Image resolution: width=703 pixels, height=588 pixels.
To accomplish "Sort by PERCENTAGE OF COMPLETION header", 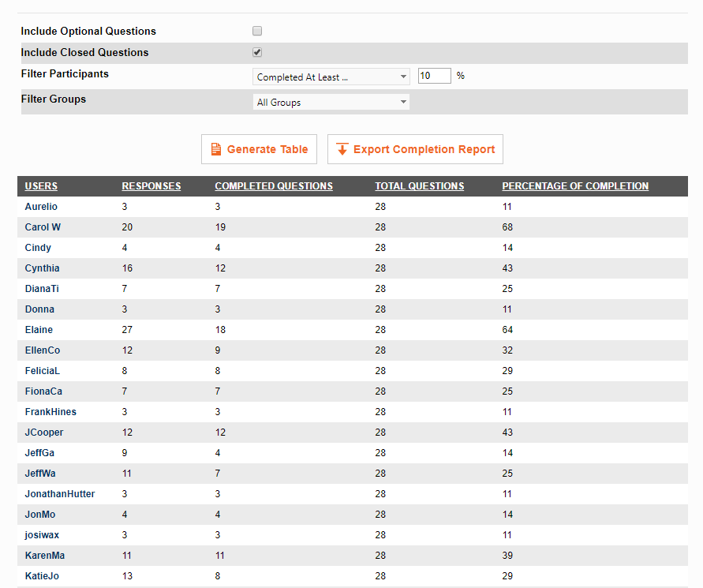I will tap(575, 186).
